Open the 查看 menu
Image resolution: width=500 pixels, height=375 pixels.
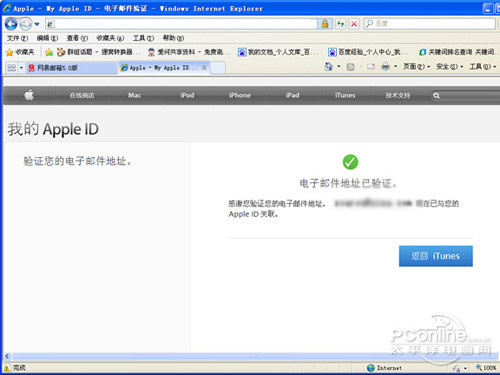coord(77,38)
